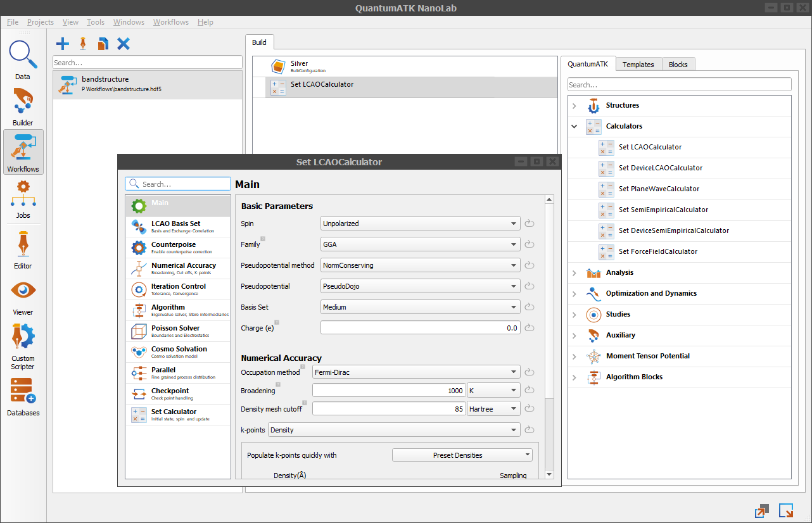Viewport: 812px width, 523px height.
Task: Click the duplicate workflow icon
Action: (103, 44)
